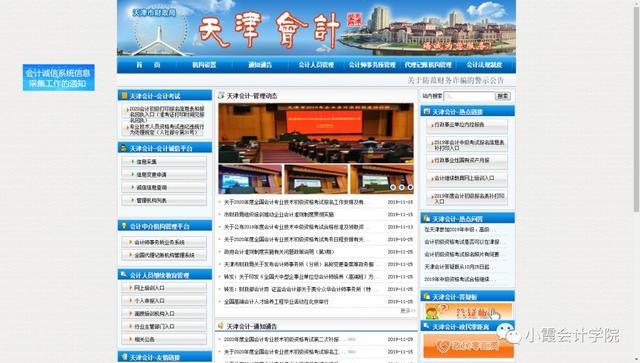Click the icon beside 天津会计-热点链接 header
Image resolution: width=640 pixels, height=363 pixels.
point(427,111)
